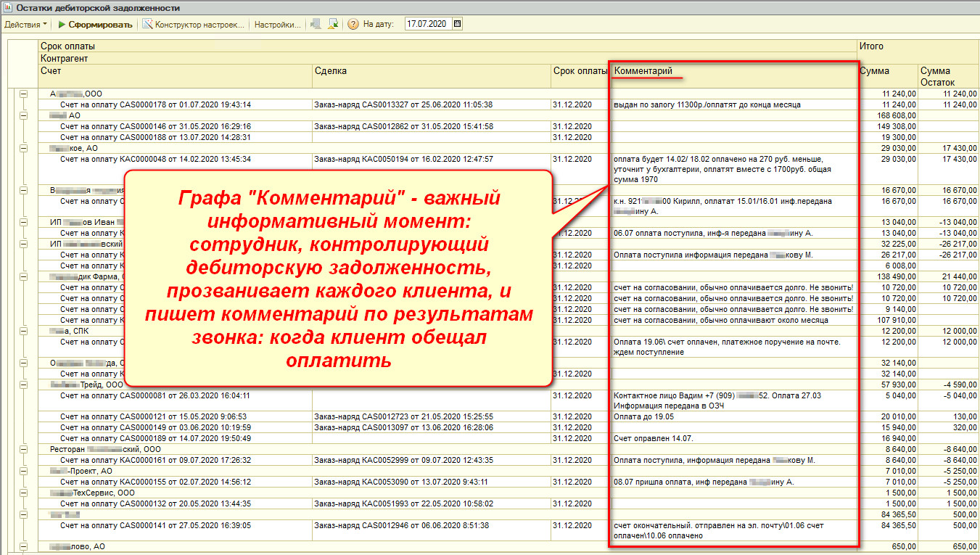Click comment 'Оплата до 19.05'
Screen dimensions: 980x555
tap(644, 416)
